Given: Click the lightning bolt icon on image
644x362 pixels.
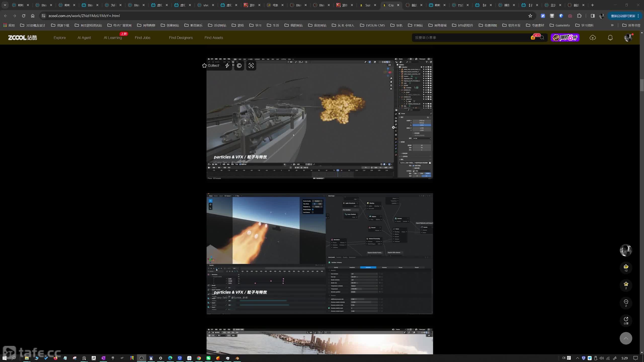Looking at the screenshot, I should (227, 66).
